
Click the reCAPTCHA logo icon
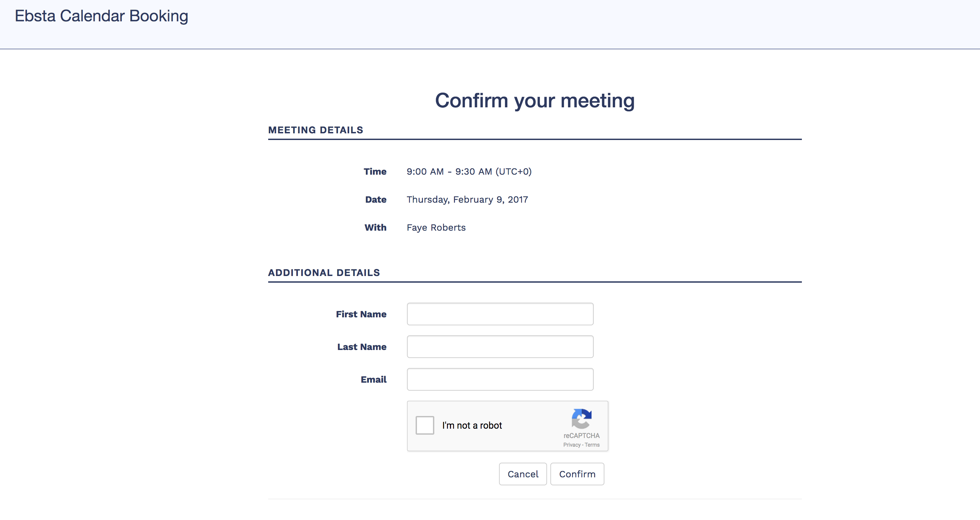[x=581, y=419]
